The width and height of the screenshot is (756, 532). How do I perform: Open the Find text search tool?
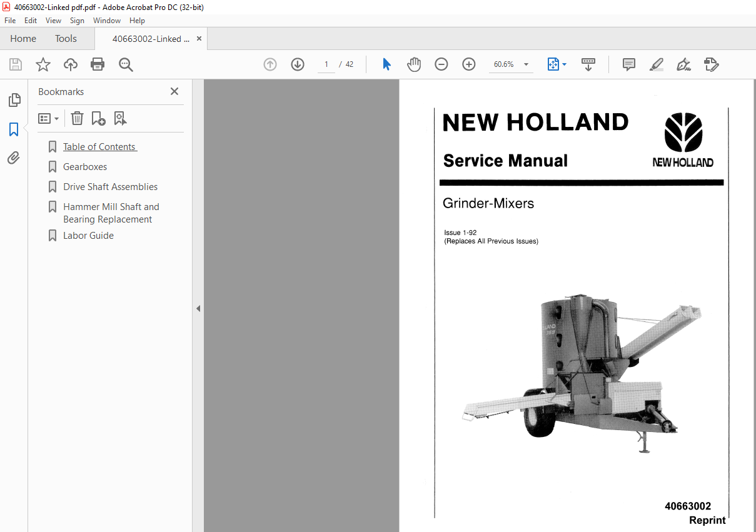(126, 64)
